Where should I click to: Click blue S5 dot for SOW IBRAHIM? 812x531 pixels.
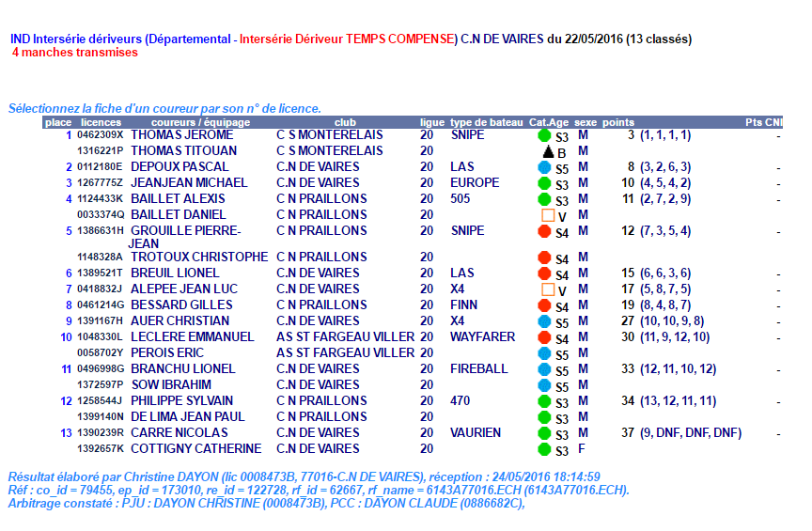[x=544, y=386]
